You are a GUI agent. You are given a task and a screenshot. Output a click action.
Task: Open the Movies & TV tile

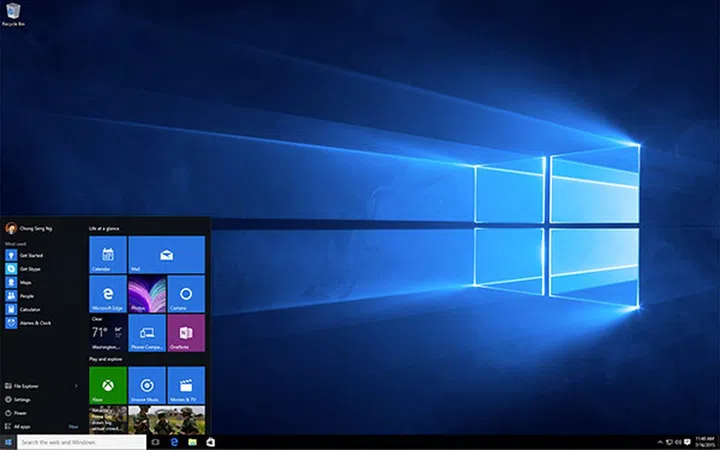186,385
